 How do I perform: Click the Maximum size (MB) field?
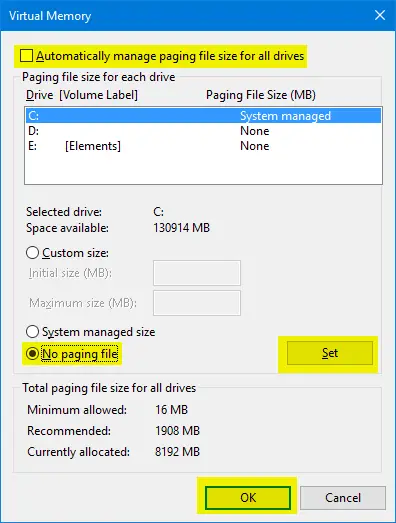197,303
